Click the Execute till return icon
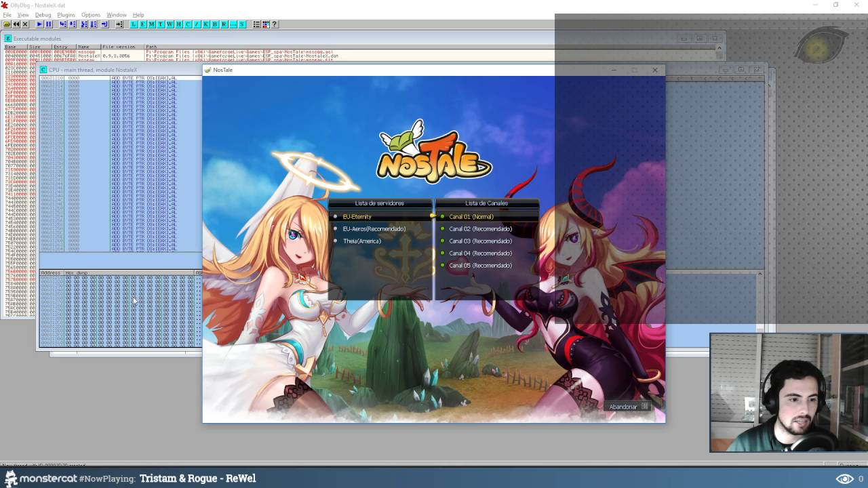Image resolution: width=868 pixels, height=488 pixels. (104, 24)
